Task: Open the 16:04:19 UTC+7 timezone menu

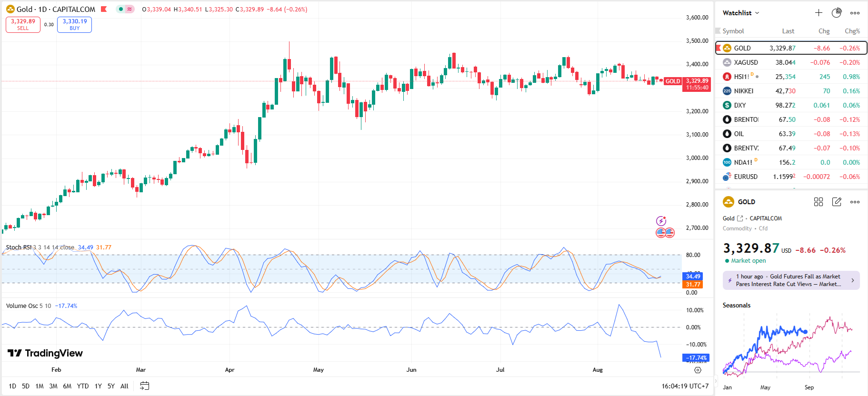Action: point(685,386)
